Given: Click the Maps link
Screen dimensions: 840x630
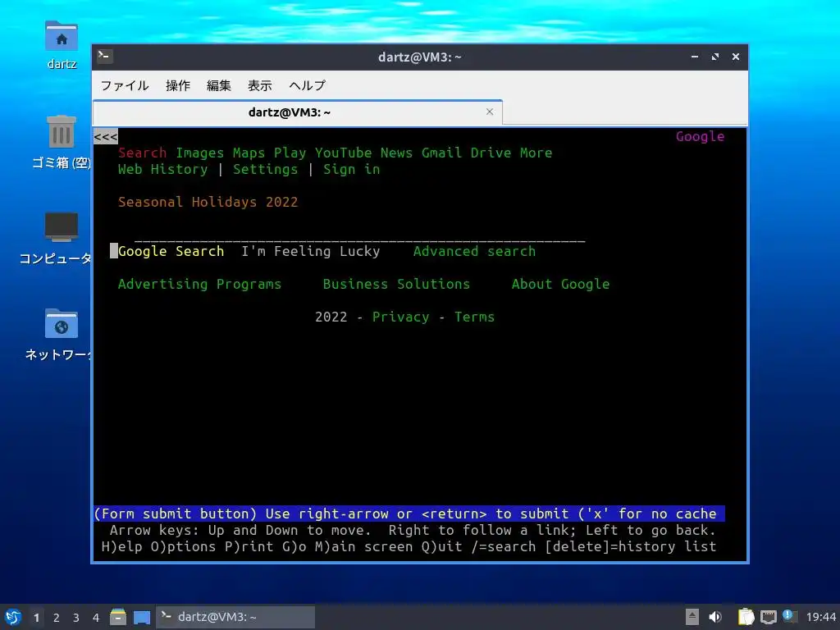Looking at the screenshot, I should [x=249, y=153].
